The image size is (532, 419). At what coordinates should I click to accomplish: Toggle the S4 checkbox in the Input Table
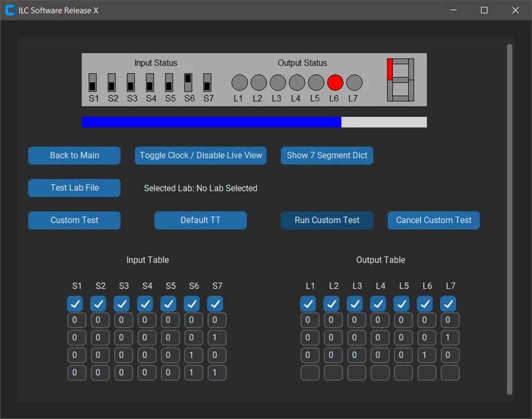(145, 304)
